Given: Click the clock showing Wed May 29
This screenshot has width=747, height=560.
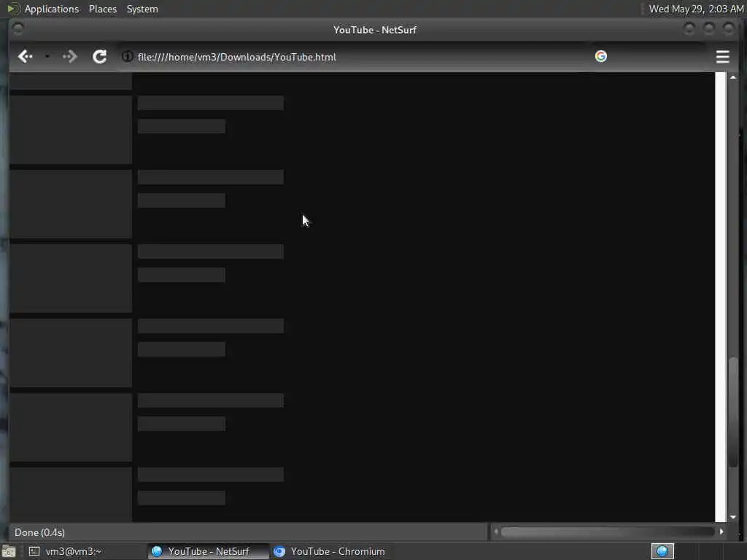Looking at the screenshot, I should tap(696, 9).
